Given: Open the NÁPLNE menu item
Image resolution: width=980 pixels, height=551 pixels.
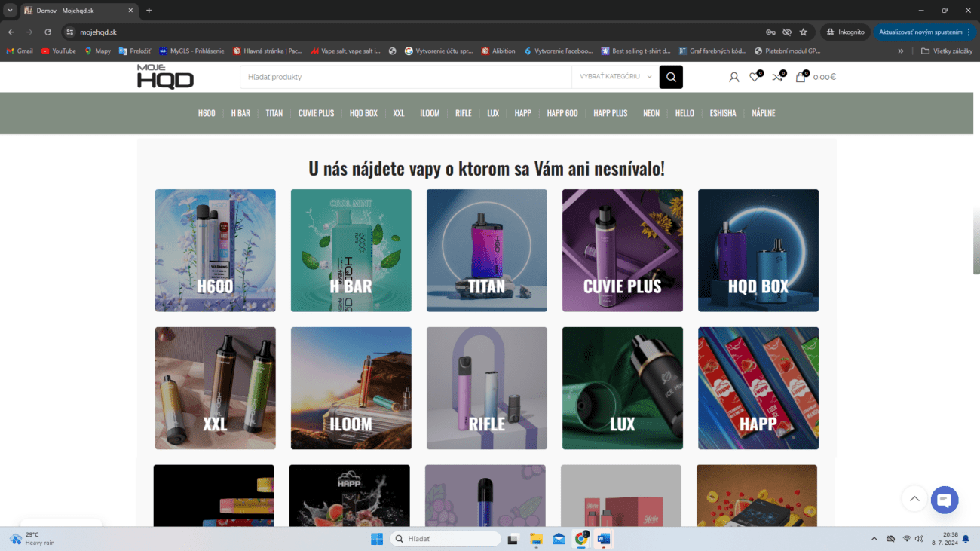Looking at the screenshot, I should click(x=764, y=113).
